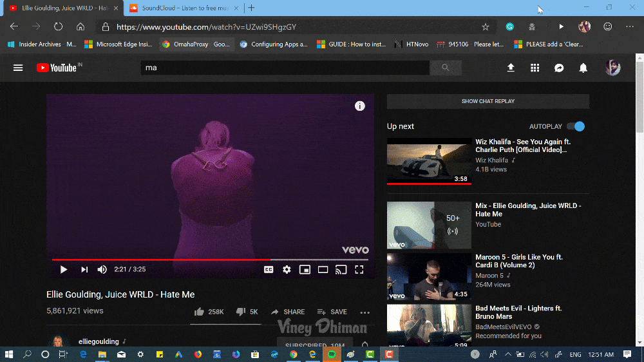Focus the YouTube search box
This screenshot has height=362, width=644.
point(285,68)
